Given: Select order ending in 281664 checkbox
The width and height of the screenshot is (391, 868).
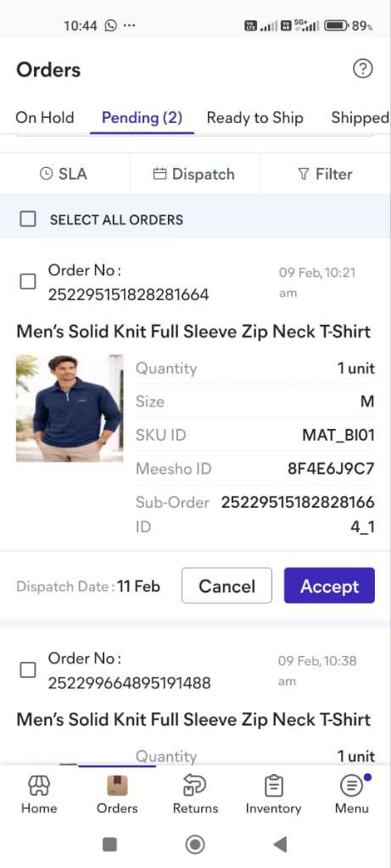Looking at the screenshot, I should click(x=28, y=281).
